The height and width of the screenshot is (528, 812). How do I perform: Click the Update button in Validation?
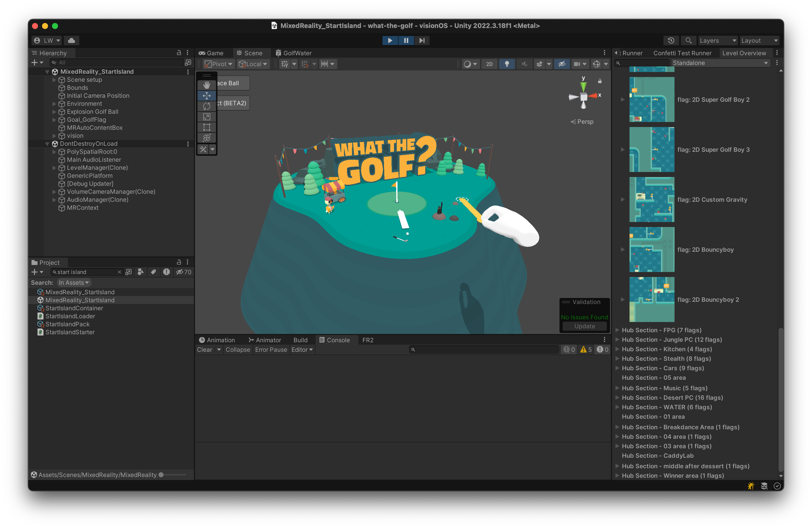click(x=584, y=326)
